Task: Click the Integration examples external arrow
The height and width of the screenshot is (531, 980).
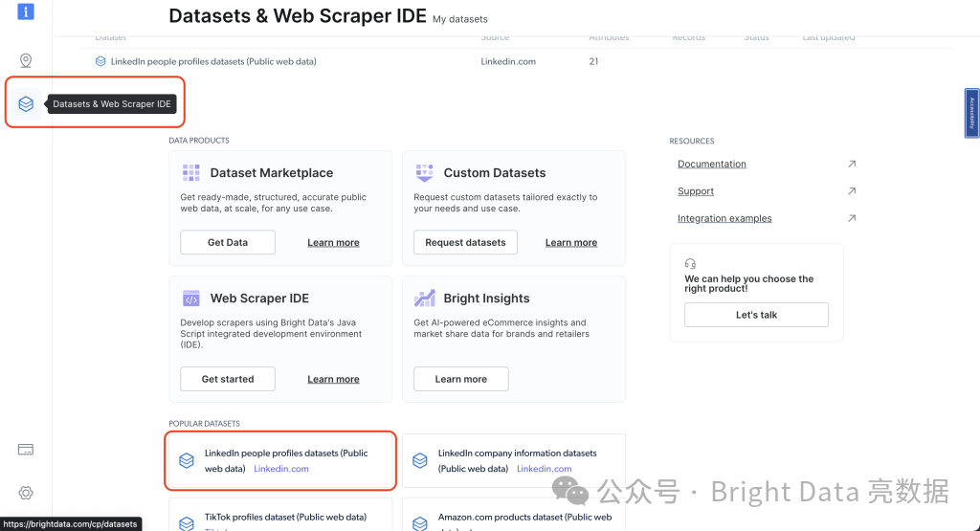Action: click(x=851, y=218)
